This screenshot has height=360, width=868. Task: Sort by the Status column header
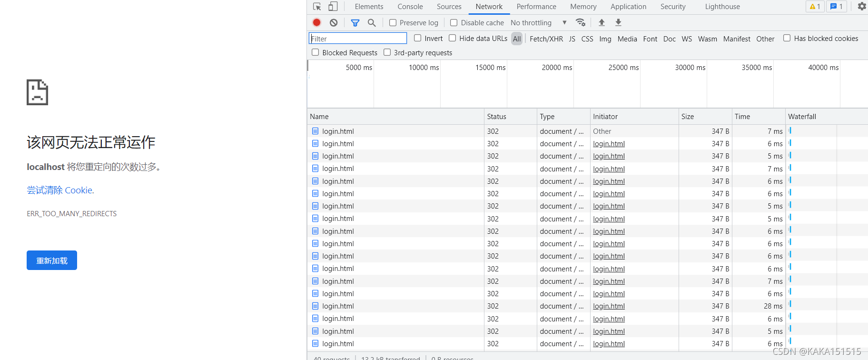click(x=511, y=117)
